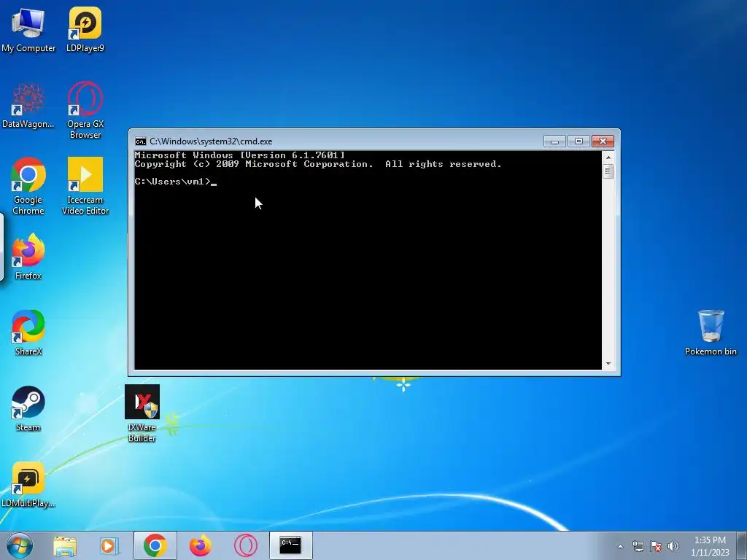Close the cmd.exe window

tap(603, 141)
